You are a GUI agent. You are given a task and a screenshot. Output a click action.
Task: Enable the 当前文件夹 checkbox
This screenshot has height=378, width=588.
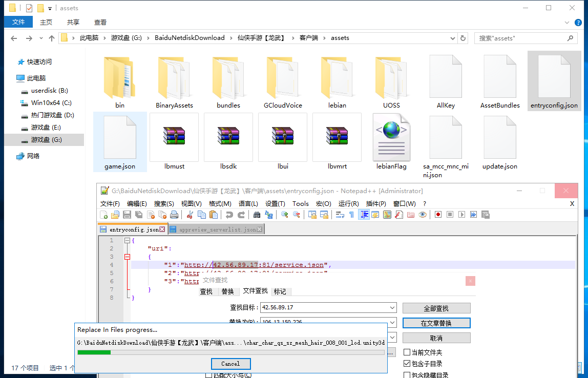[407, 352]
